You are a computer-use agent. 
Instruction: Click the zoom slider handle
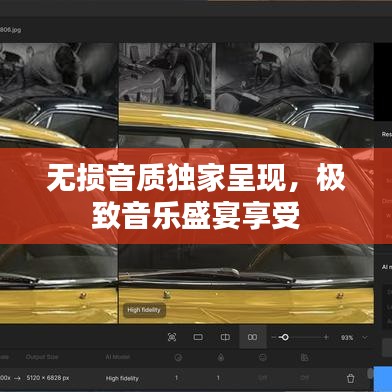tap(285, 337)
